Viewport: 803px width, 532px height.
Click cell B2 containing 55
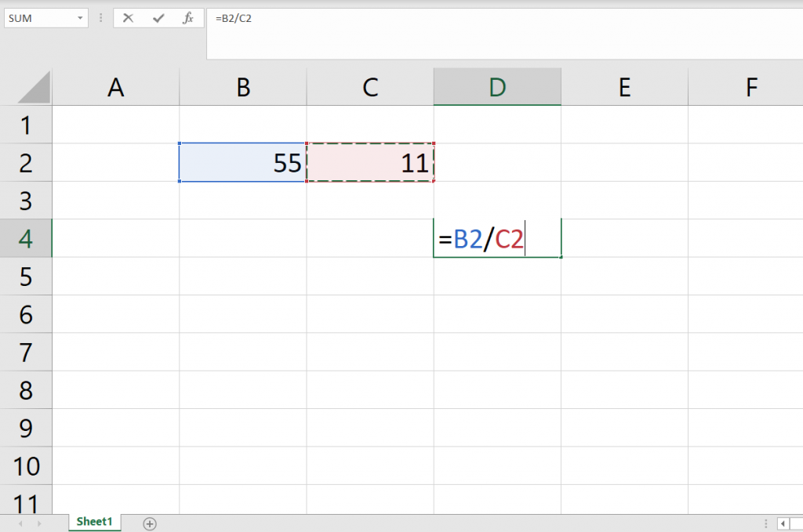tap(243, 163)
